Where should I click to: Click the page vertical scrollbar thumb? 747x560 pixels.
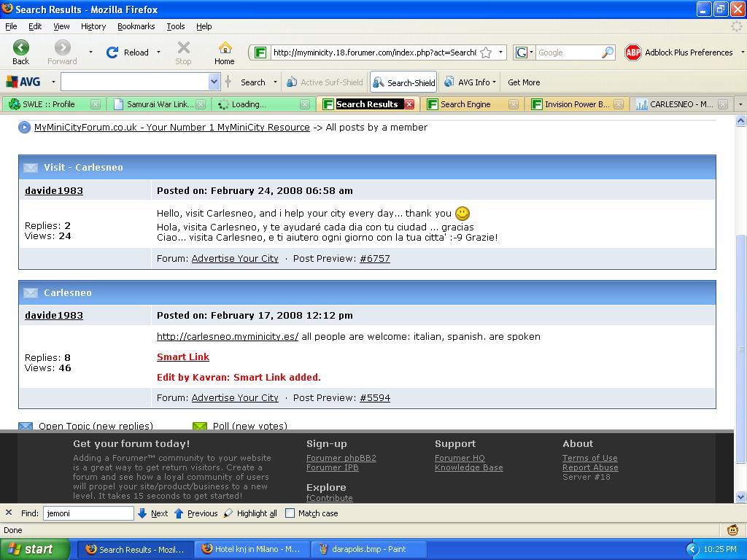pyautogui.click(x=741, y=349)
